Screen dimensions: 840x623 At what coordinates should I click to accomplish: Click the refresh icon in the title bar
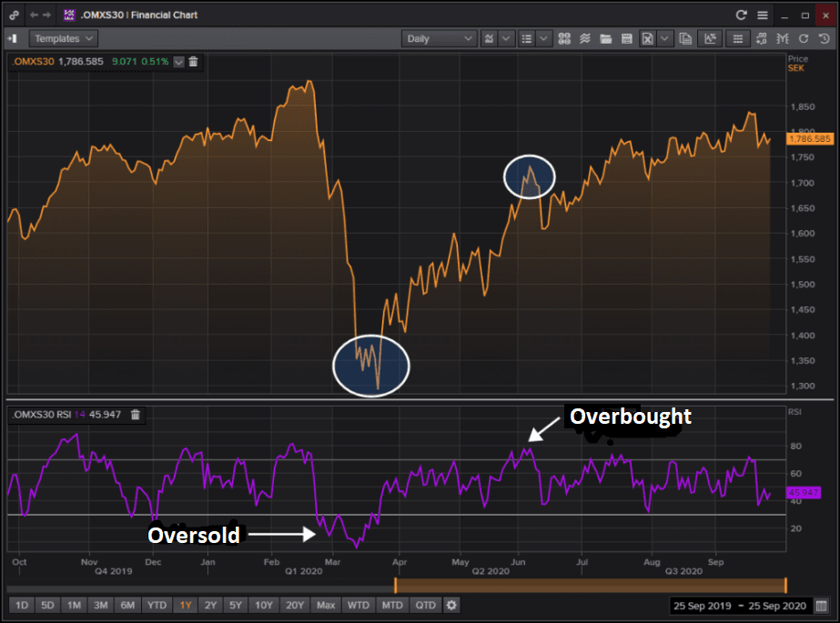point(741,15)
